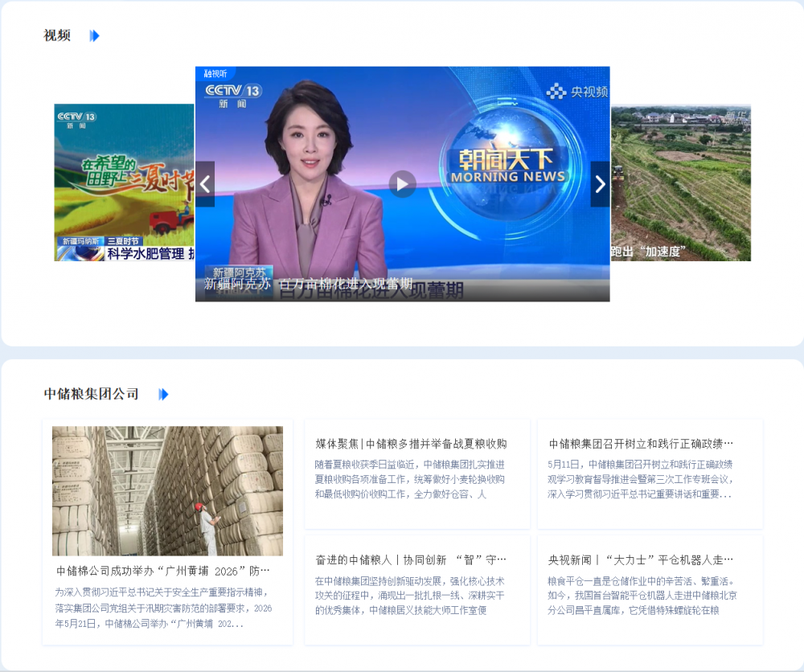Click the 央视频 logo on the video

(x=576, y=92)
